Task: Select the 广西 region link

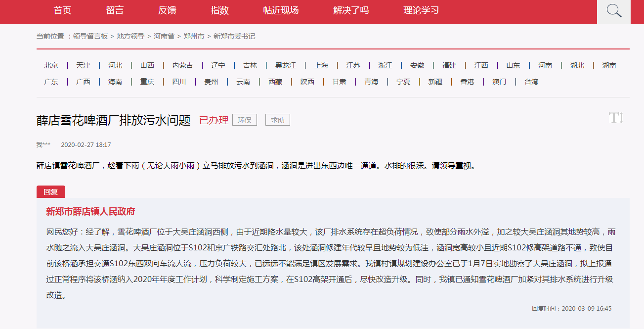Action: [x=83, y=82]
